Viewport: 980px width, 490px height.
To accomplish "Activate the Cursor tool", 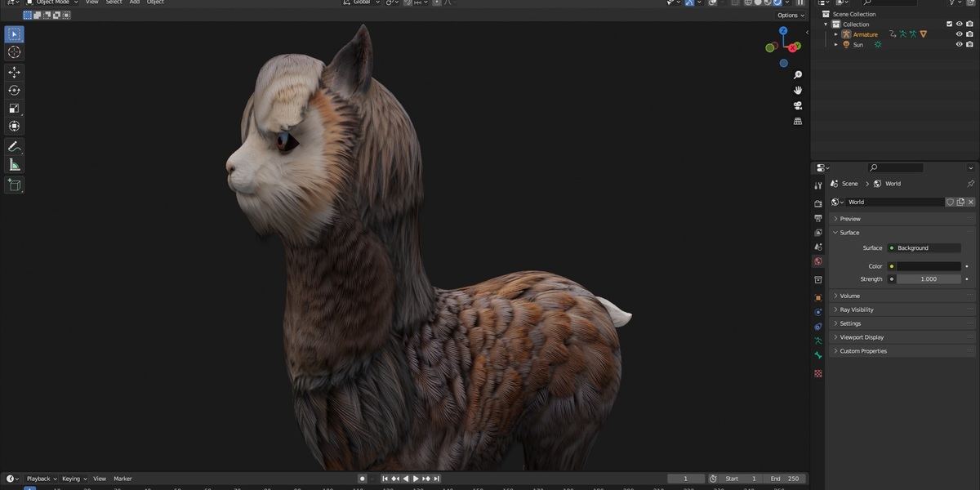I will (14, 52).
